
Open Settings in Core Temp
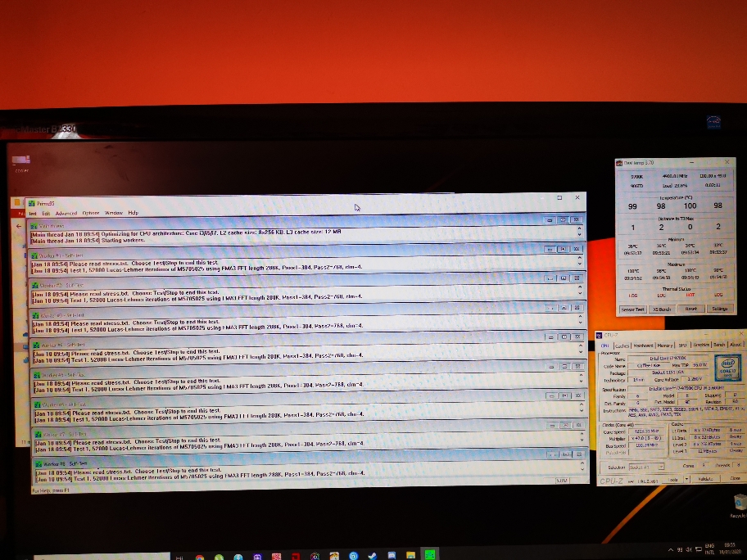click(x=719, y=309)
